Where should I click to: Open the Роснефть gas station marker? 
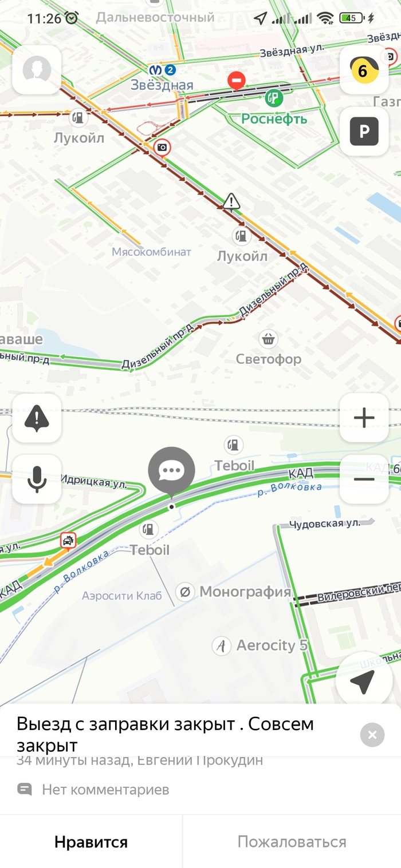click(274, 97)
